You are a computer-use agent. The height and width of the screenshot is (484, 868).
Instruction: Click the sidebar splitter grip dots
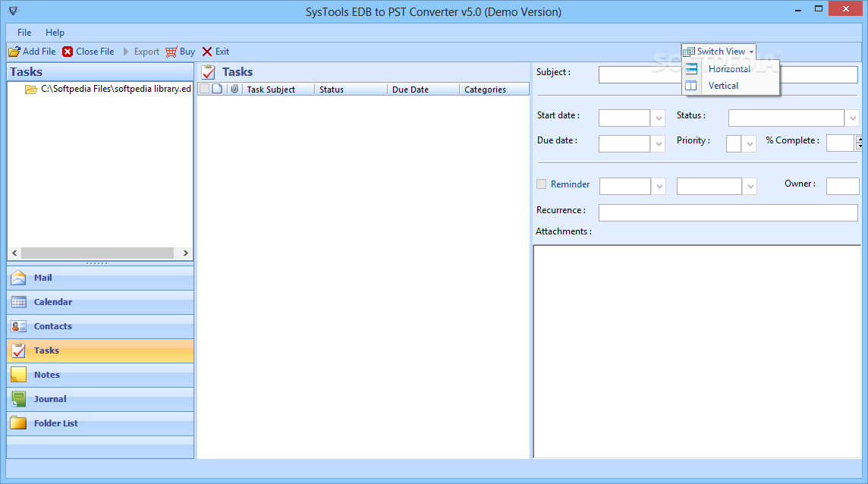97,263
